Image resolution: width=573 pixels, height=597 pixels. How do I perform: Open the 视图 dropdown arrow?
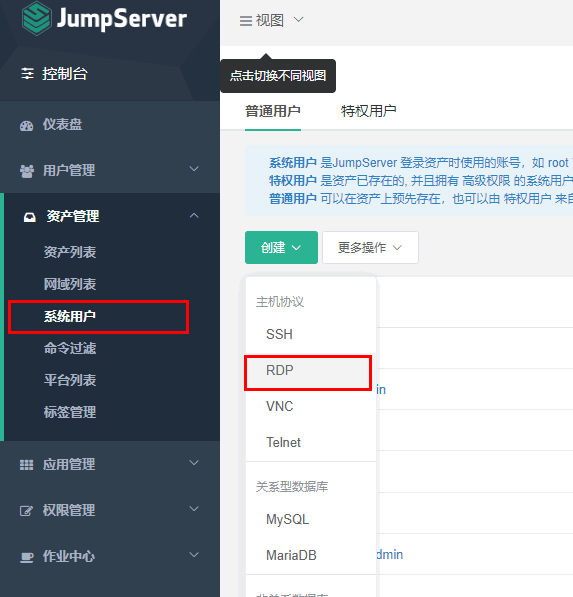point(299,19)
